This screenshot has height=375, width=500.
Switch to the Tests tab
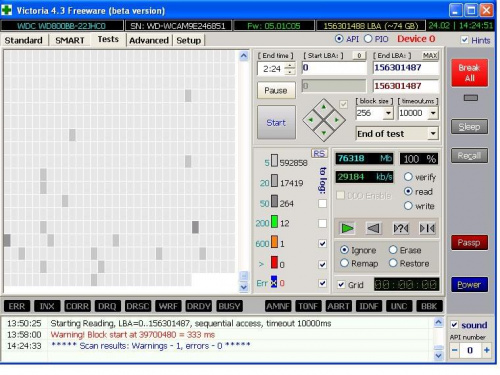coord(108,39)
